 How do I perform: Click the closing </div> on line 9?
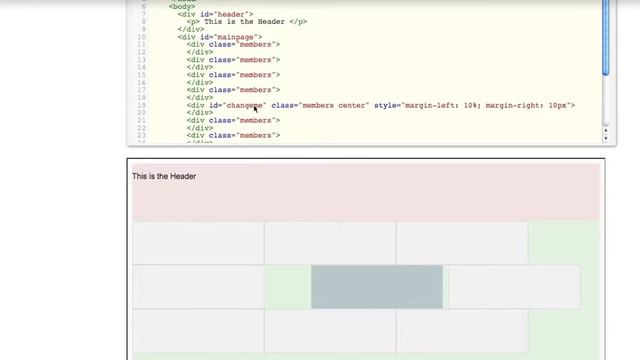(191, 29)
